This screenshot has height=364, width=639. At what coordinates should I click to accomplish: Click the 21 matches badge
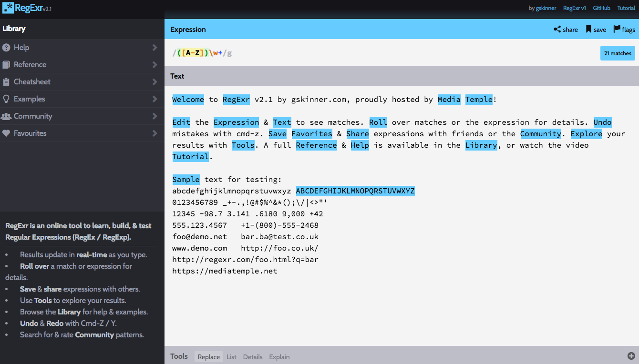click(618, 53)
